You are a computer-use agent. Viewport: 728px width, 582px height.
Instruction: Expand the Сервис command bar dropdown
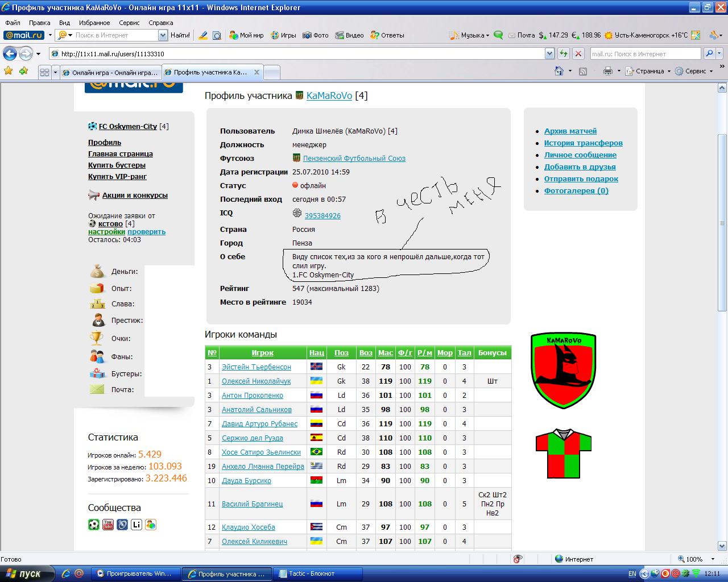coord(694,71)
